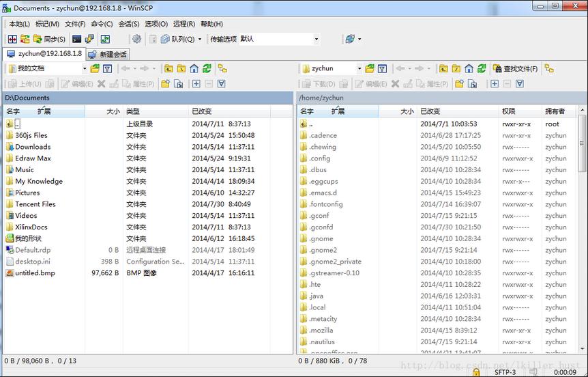The height and width of the screenshot is (377, 588).
Task: Click remote panel select files plus icon
Action: tap(495, 83)
